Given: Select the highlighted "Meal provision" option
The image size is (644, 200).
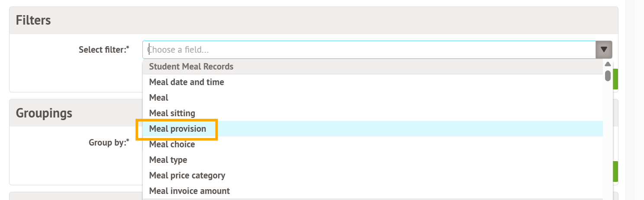Looking at the screenshot, I should 177,129.
